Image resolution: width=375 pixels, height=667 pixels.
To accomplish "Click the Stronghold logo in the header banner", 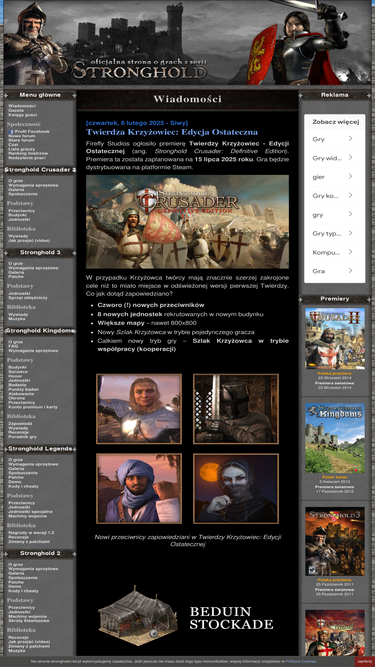I will (x=139, y=70).
